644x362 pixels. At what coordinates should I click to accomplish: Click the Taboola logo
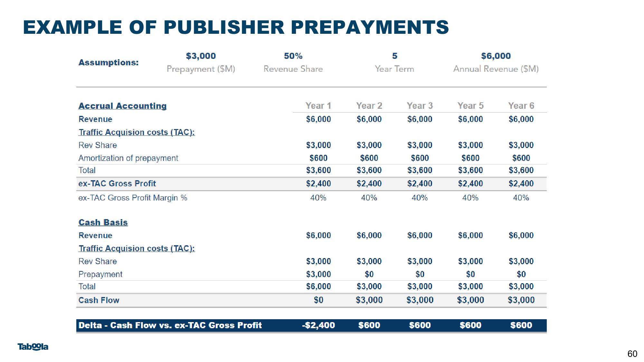[x=33, y=347]
